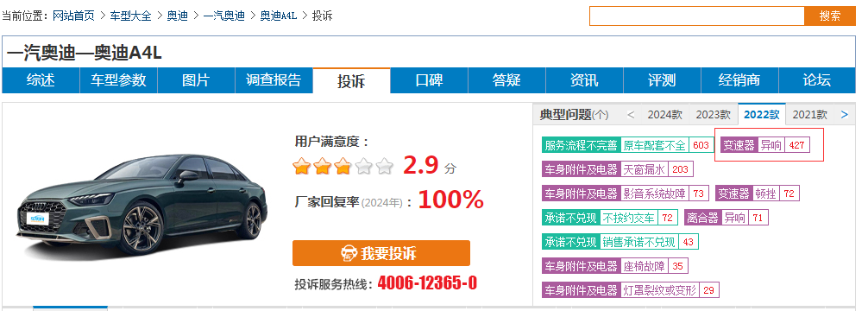Open the 图片 tab

coord(196,80)
